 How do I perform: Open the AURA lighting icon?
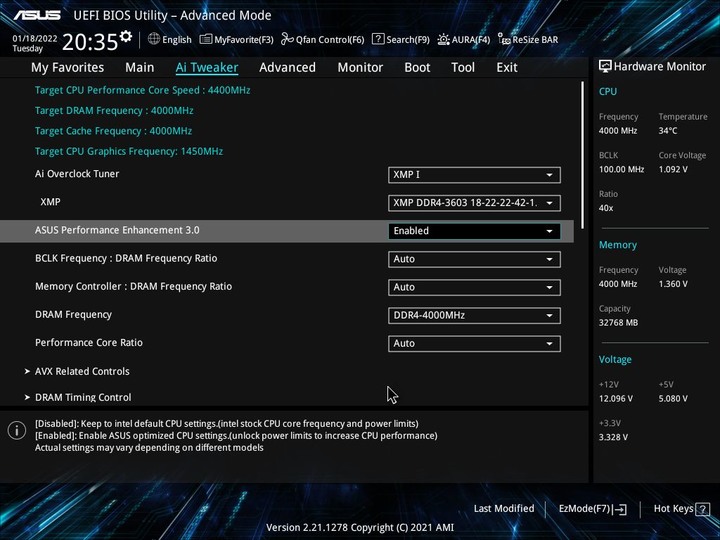click(x=444, y=39)
